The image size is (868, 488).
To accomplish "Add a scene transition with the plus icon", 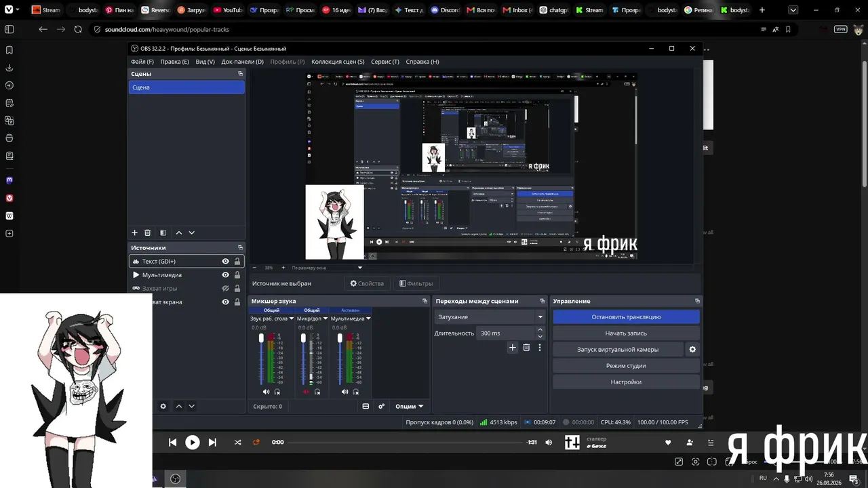I will 513,348.
